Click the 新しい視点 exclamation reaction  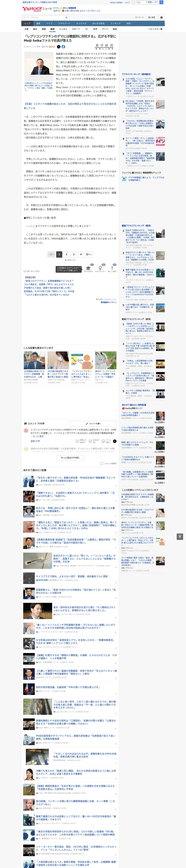(112, 268)
